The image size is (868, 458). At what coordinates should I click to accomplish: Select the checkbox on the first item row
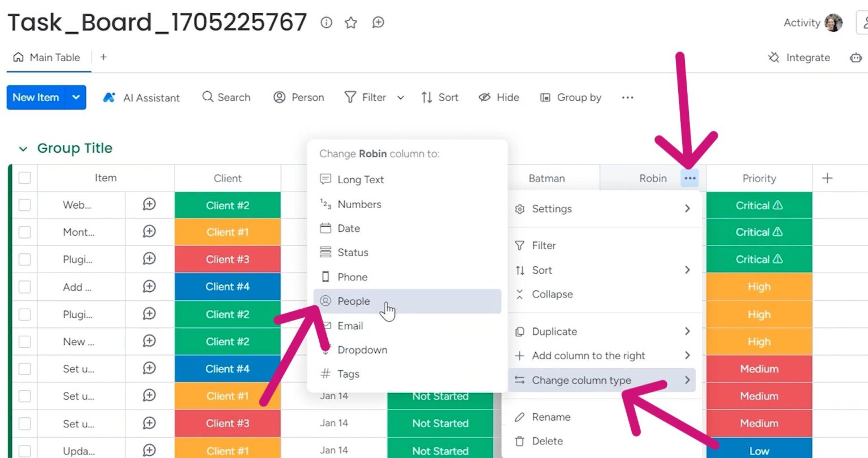tap(24, 205)
